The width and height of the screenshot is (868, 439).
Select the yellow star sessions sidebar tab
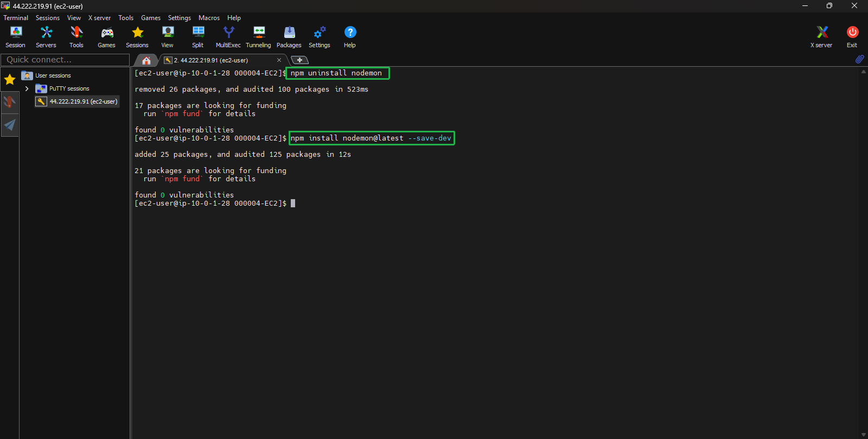(x=10, y=80)
